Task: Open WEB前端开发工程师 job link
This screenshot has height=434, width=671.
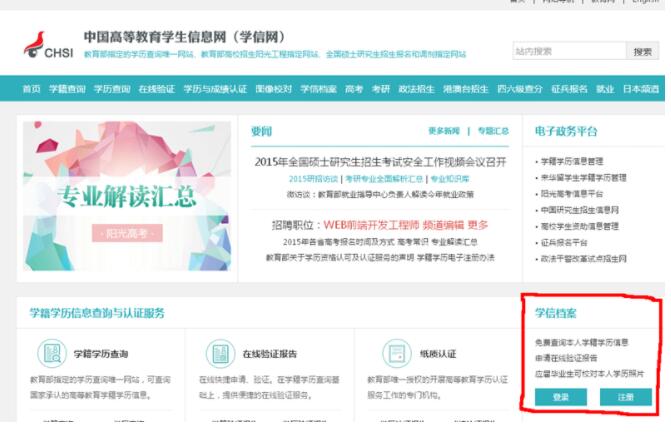Action: 371,225
